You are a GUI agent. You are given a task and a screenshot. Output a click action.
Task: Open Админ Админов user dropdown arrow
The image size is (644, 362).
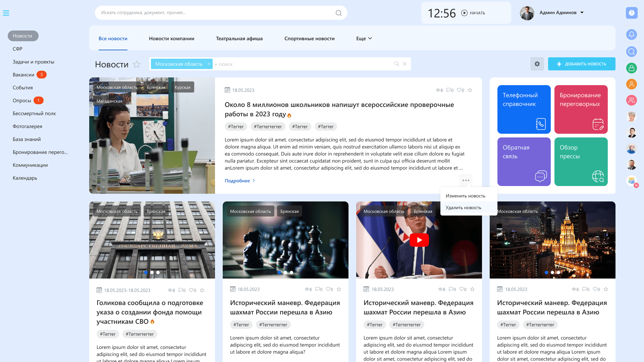[582, 13]
